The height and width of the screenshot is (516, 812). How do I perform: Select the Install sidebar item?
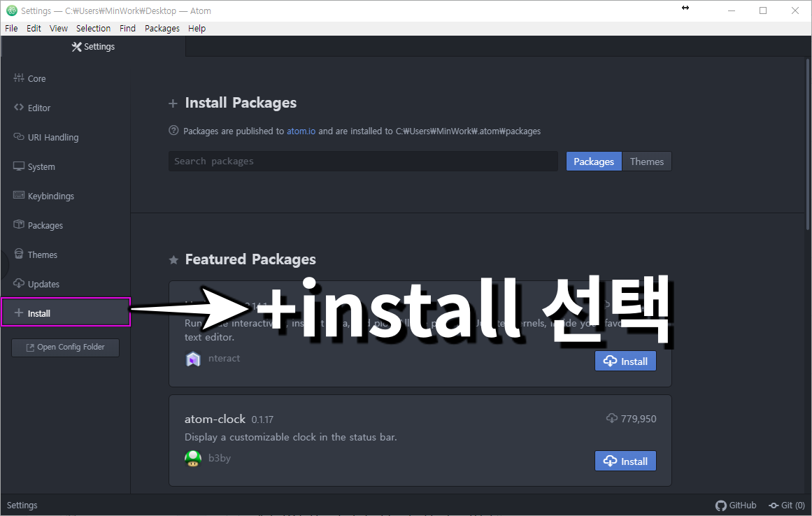[x=65, y=312]
